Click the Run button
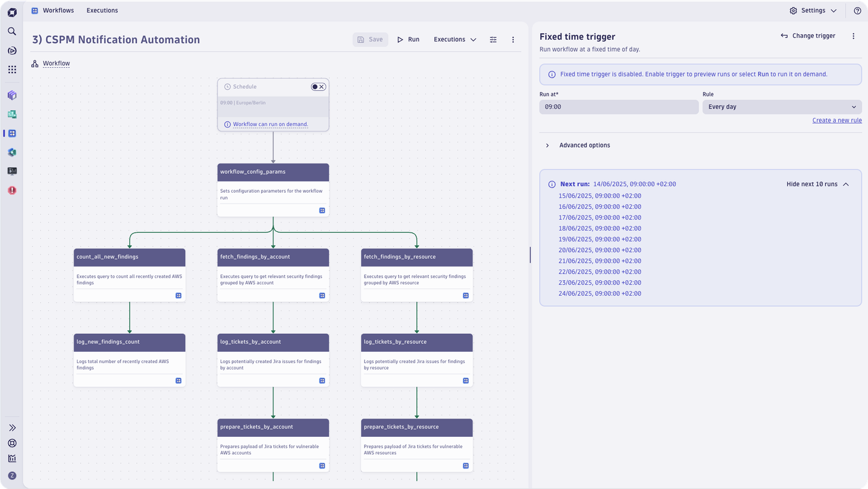The height and width of the screenshot is (489, 868). (409, 40)
